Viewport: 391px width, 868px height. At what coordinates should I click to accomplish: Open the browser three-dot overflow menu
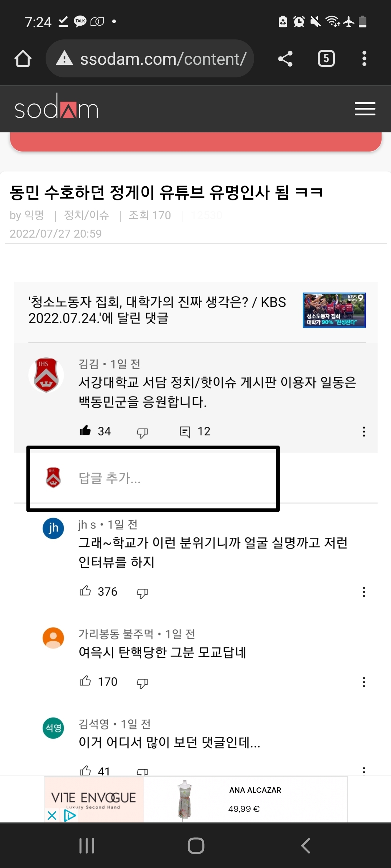pyautogui.click(x=364, y=59)
